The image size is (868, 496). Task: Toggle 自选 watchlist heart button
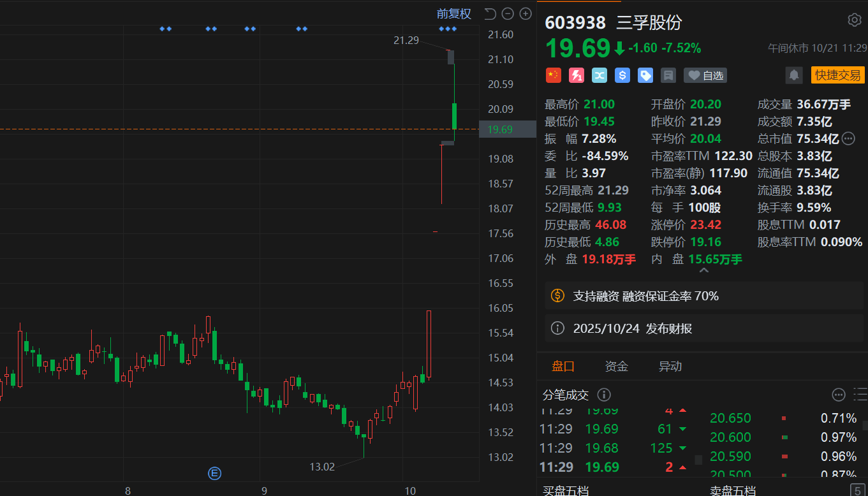(705, 75)
